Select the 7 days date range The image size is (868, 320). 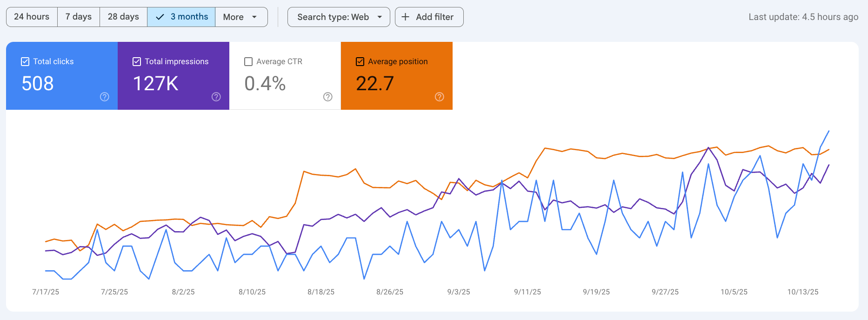(79, 17)
